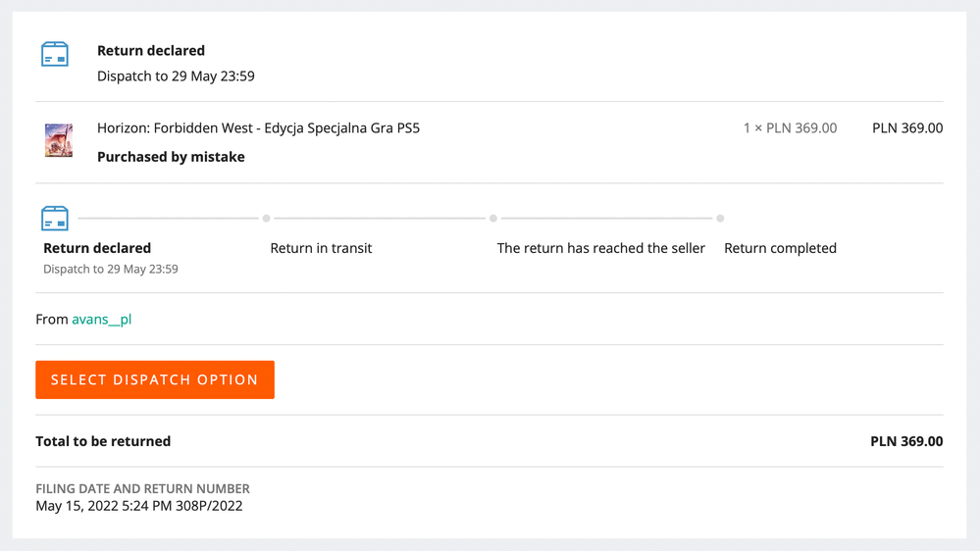The image size is (980, 551).
Task: Click the total amount PLN 369.00
Action: 906,441
